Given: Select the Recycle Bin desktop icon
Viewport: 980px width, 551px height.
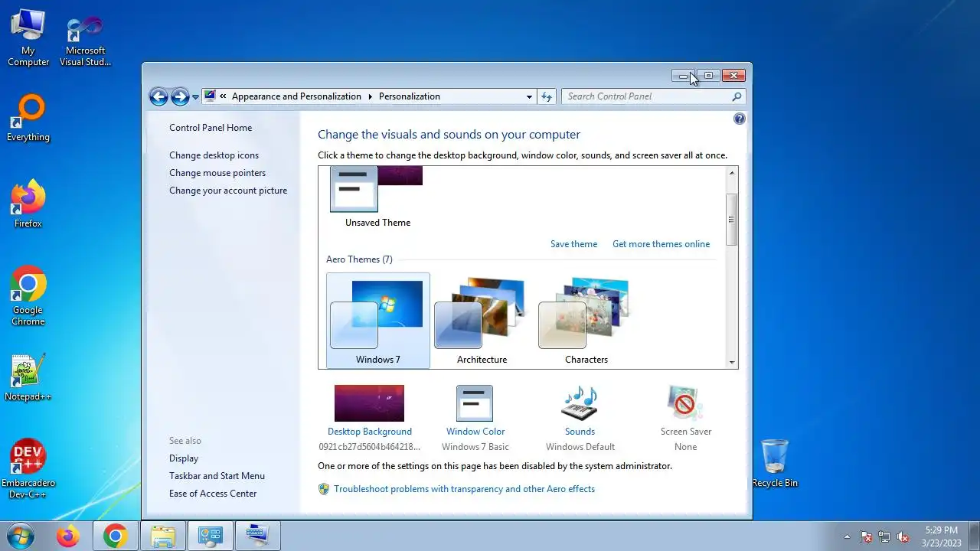Looking at the screenshot, I should click(775, 463).
